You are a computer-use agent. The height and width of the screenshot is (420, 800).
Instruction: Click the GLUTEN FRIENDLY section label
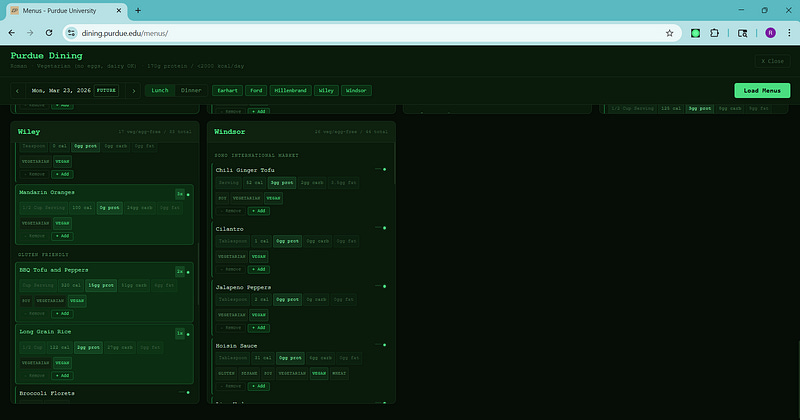[x=43, y=255]
